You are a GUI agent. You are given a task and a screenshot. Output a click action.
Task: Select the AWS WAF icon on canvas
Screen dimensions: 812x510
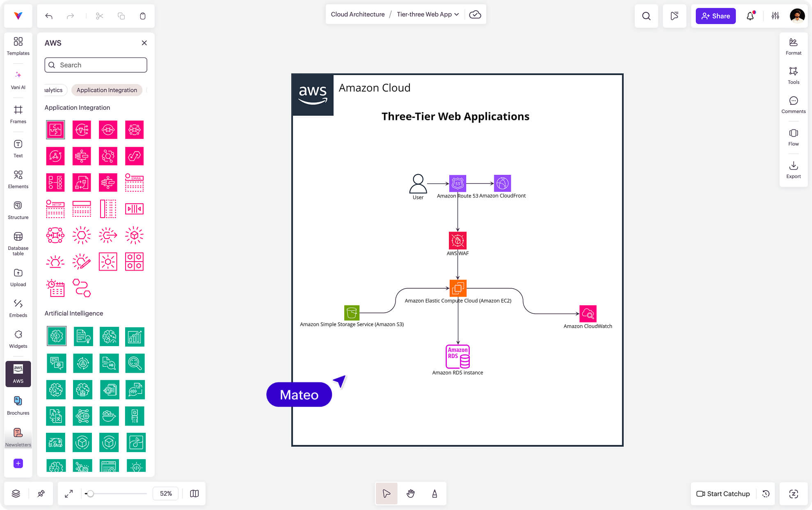pyautogui.click(x=457, y=240)
